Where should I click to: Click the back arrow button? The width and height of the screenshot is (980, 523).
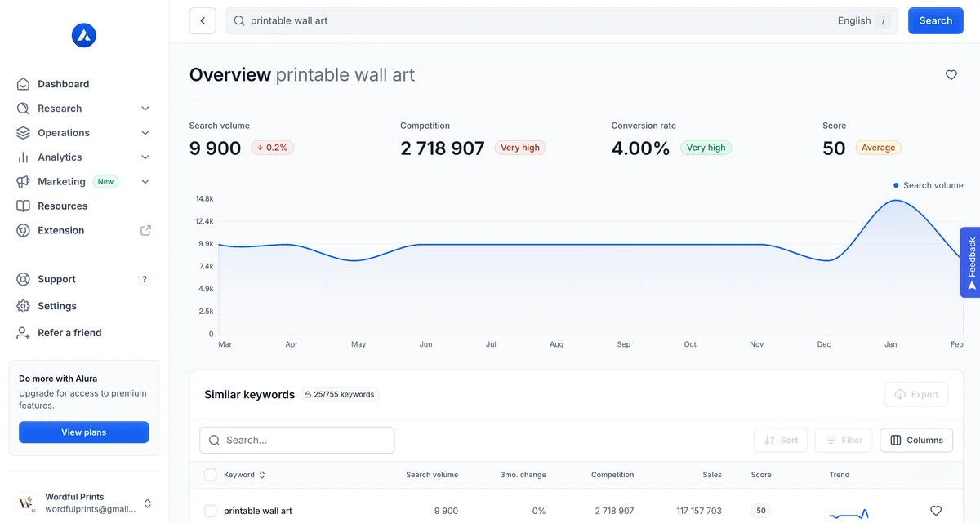203,21
